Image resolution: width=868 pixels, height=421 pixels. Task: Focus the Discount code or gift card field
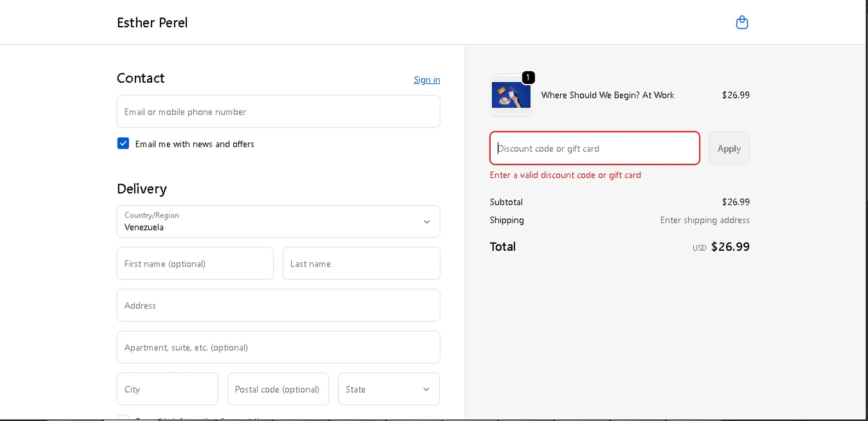594,148
